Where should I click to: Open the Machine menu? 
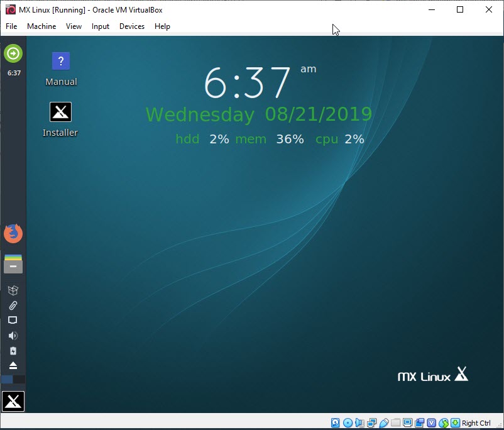point(41,26)
